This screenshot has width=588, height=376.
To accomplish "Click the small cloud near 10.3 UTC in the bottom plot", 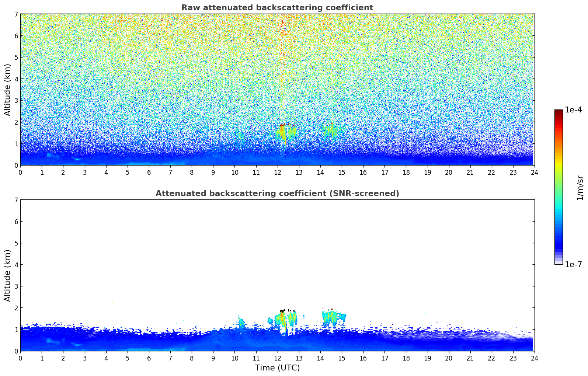I will (x=241, y=324).
